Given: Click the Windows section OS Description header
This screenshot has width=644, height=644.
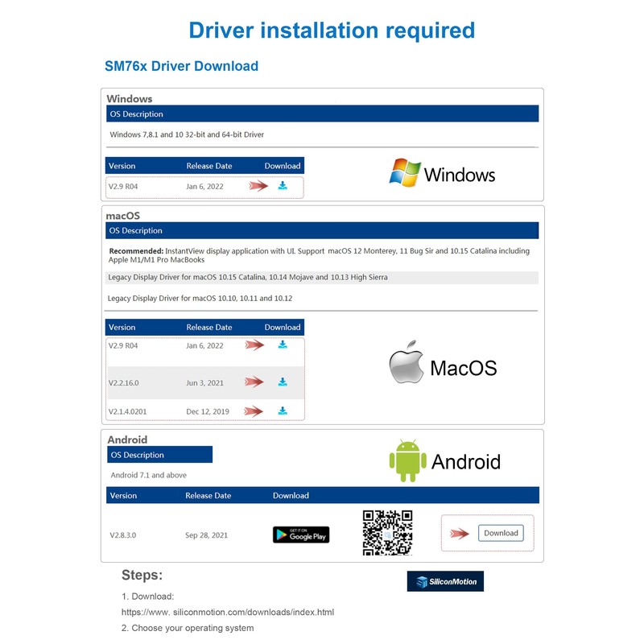Looking at the screenshot, I should pos(322,114).
